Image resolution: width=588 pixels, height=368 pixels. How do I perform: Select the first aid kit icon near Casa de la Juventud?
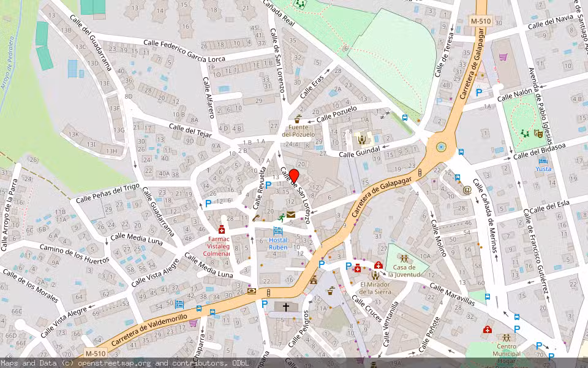379,266
